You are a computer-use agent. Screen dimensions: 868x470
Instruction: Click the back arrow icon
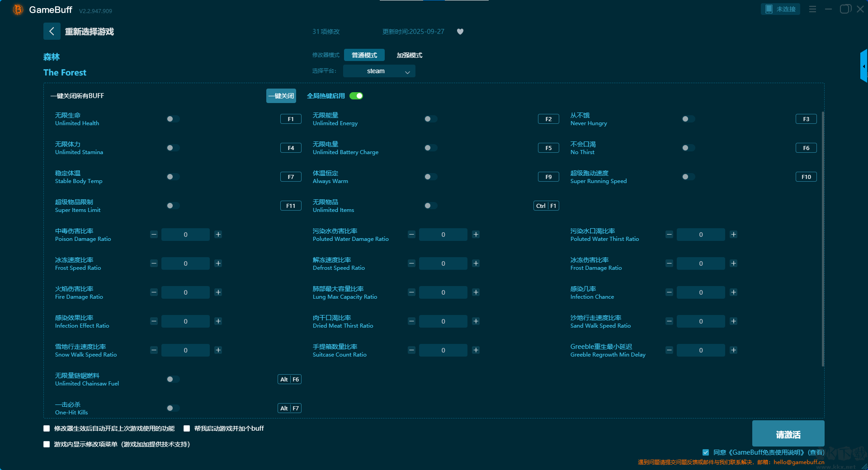[52, 31]
